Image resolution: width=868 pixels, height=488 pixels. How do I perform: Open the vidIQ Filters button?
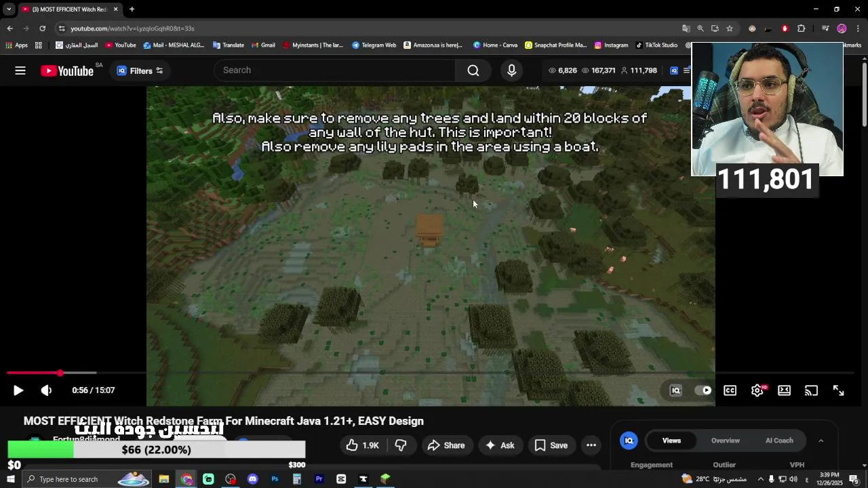[140, 70]
